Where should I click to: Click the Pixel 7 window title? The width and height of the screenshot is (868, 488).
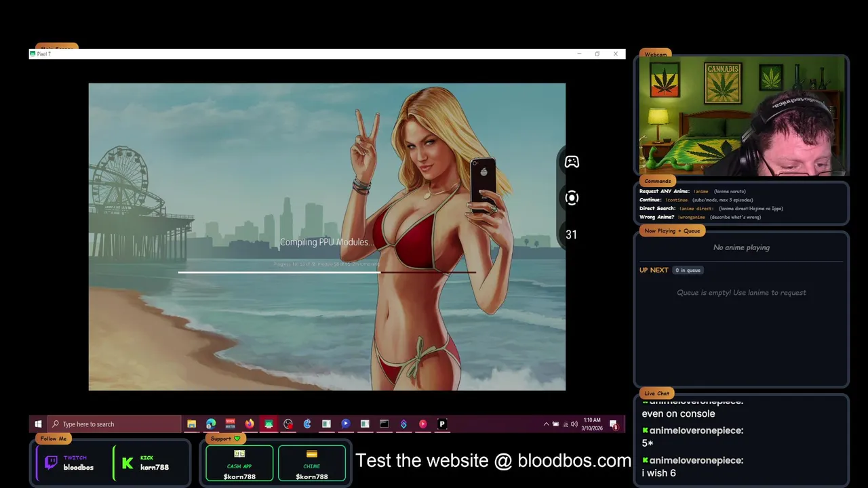pyautogui.click(x=44, y=54)
